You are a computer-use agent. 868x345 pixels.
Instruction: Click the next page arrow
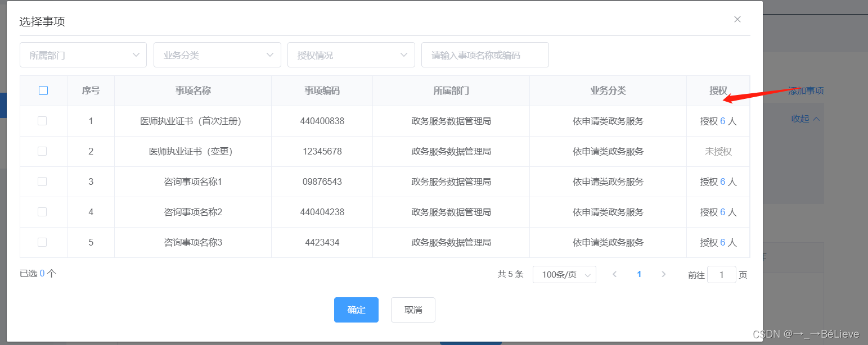click(x=664, y=274)
